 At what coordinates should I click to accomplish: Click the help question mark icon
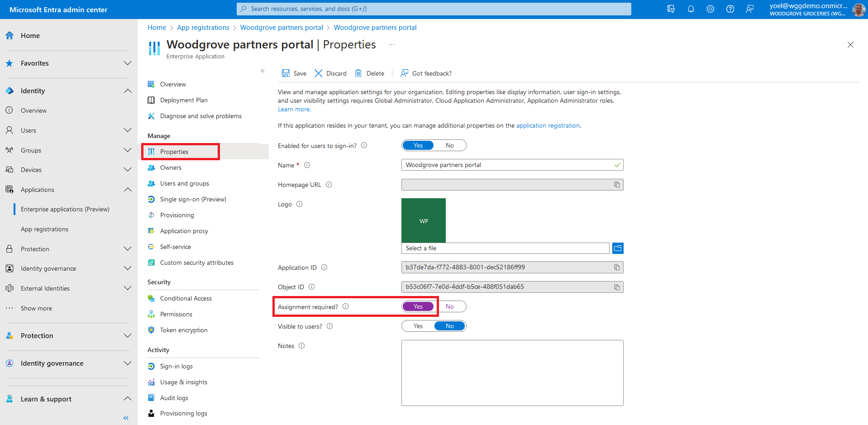point(730,9)
